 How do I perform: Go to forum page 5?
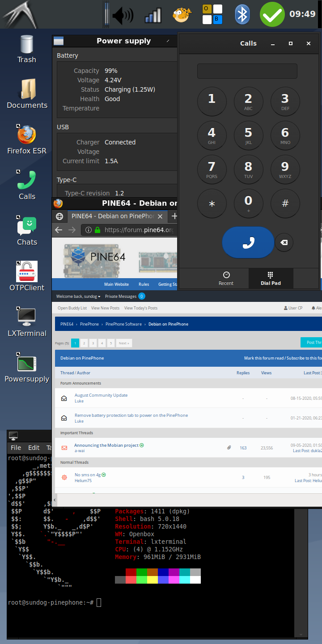point(111,343)
